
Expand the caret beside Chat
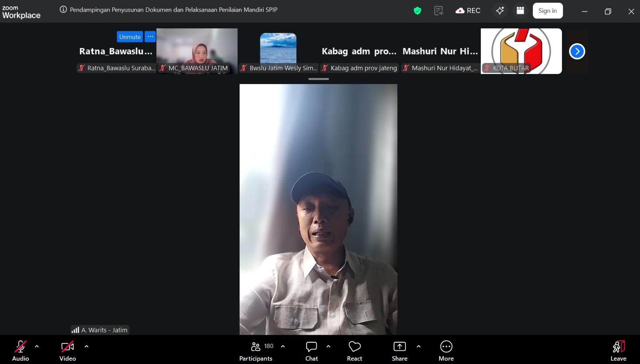328,346
